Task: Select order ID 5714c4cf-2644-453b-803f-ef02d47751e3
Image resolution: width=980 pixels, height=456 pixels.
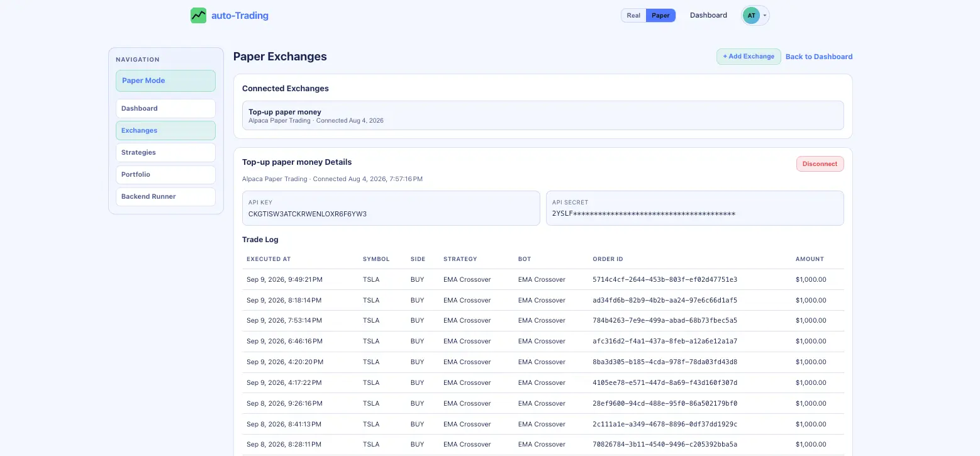Action: [665, 279]
